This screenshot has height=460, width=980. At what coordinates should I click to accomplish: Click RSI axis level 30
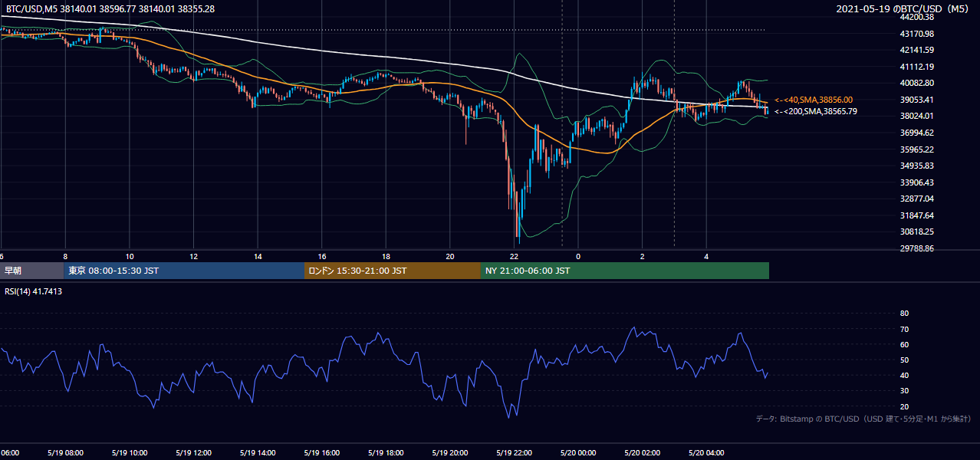(x=904, y=391)
